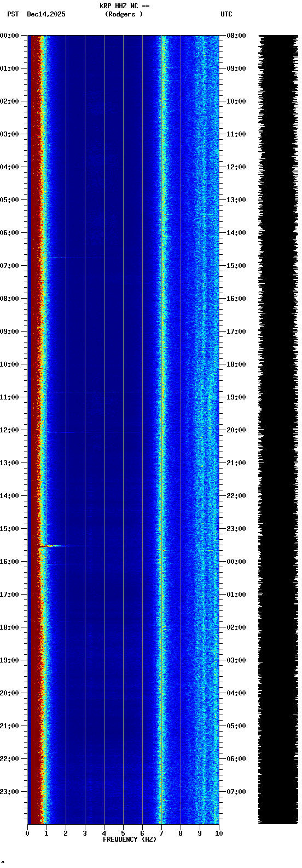Click the 'Dec14,2025' date label

click(x=46, y=14)
